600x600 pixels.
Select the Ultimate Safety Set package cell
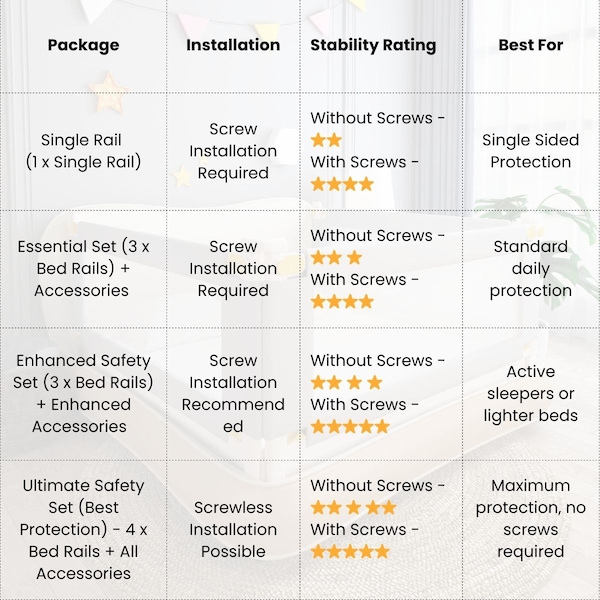[83, 529]
